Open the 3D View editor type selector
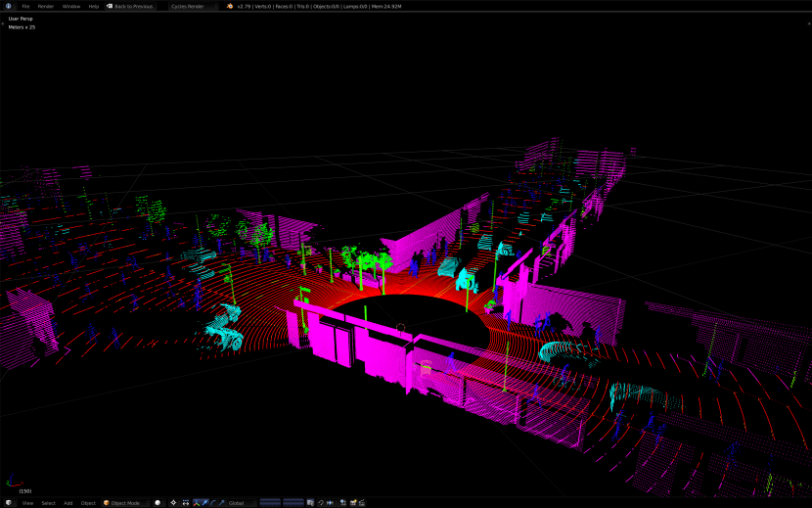 click(9, 503)
